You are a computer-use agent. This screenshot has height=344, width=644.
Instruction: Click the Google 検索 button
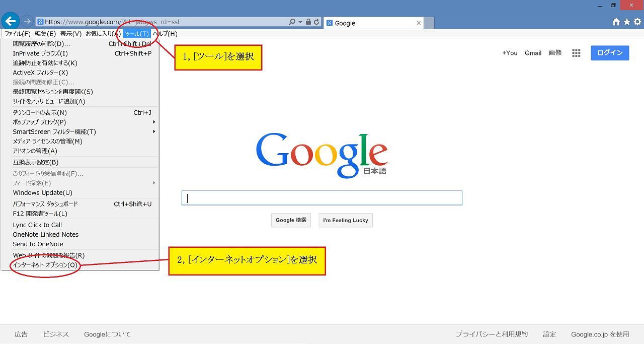(291, 220)
